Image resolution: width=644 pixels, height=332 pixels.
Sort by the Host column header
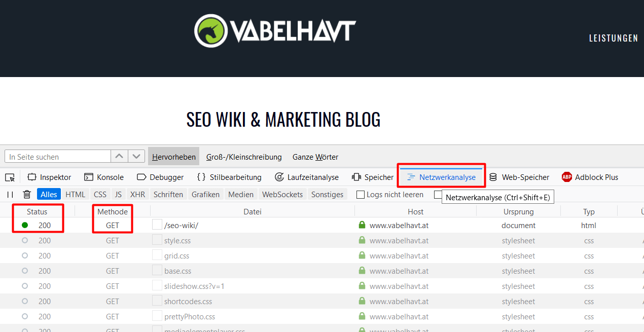click(416, 211)
